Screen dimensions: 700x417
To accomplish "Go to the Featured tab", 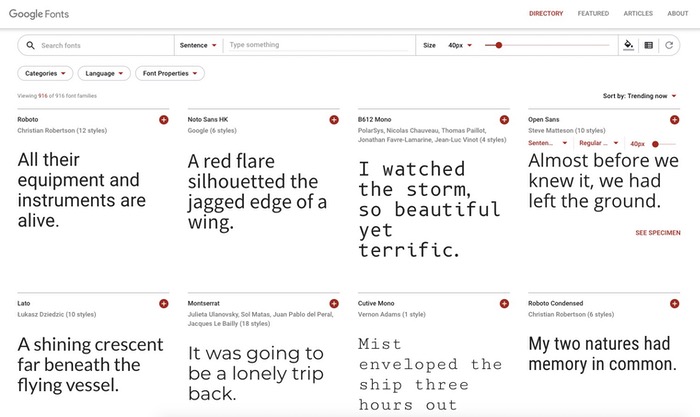I will click(593, 13).
